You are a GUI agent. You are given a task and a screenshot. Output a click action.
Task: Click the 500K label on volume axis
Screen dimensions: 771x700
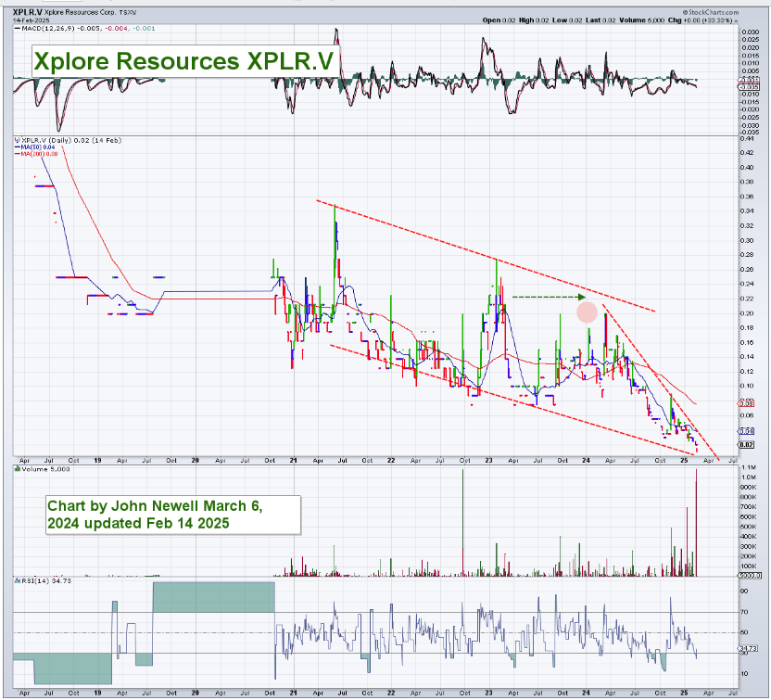[x=749, y=527]
